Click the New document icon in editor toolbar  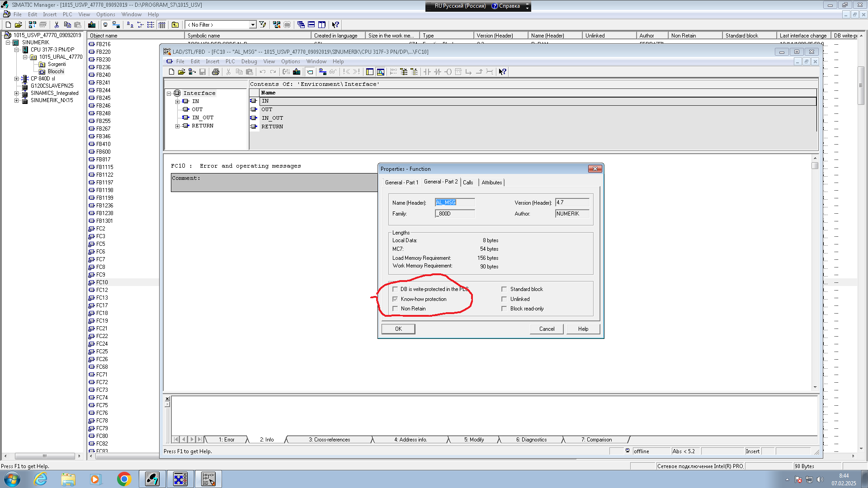coord(171,72)
